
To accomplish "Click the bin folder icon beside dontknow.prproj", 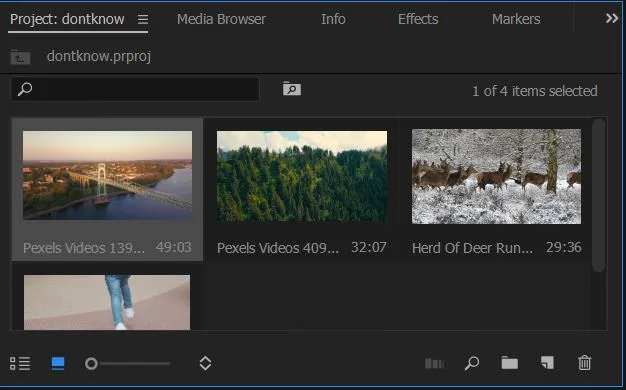I will click(x=20, y=57).
